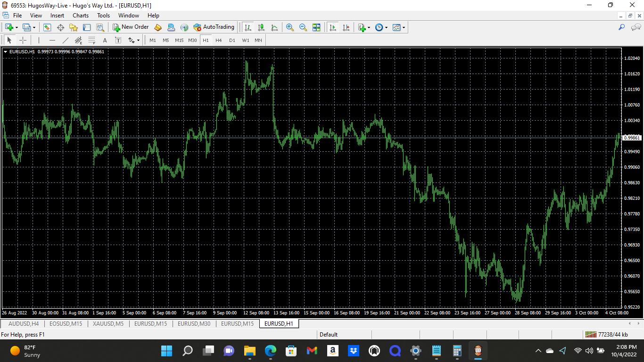Toggle Chart Shift
Viewport: 644px width, 362px height.
click(346, 27)
